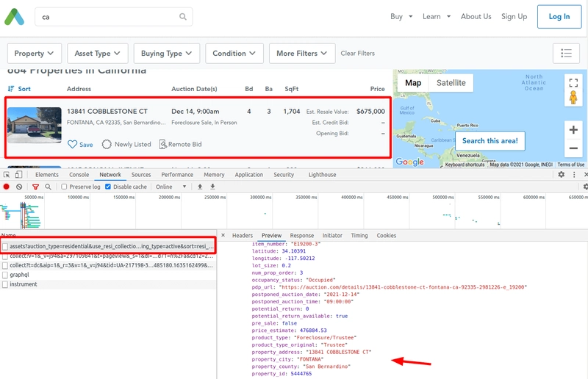
Task: Click the Clear Filters link
Action: 357,53
